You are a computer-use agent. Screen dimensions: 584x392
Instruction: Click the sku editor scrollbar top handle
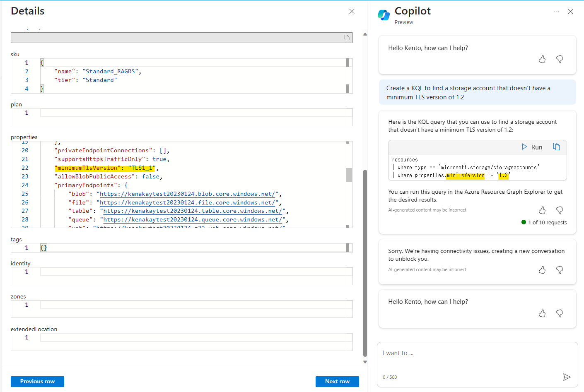click(348, 63)
